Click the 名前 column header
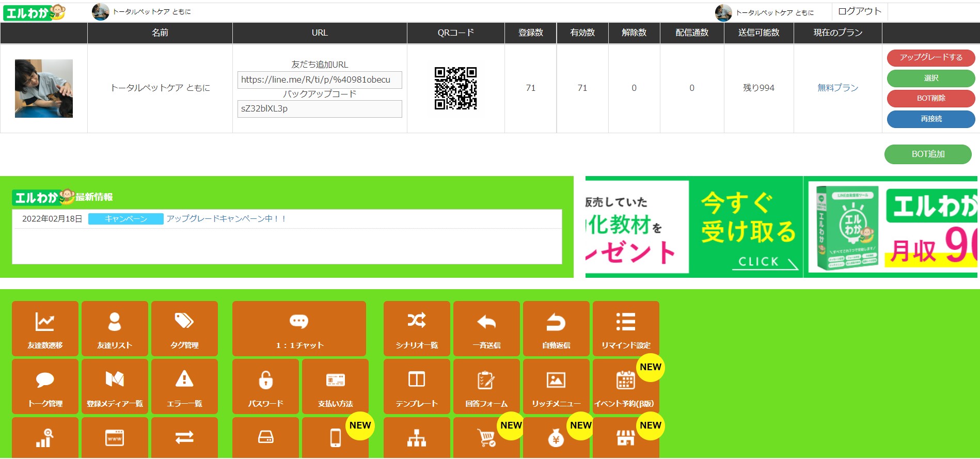The height and width of the screenshot is (459, 980). (160, 33)
